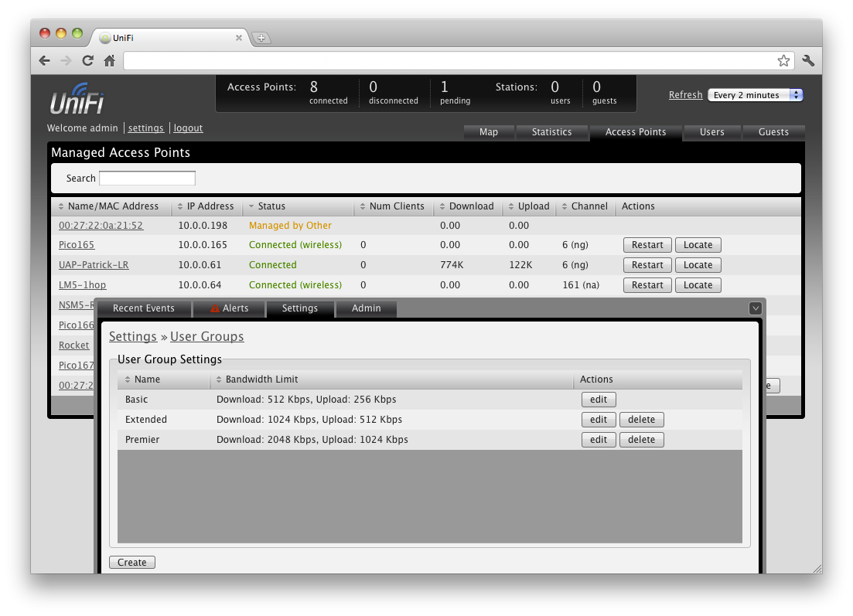Open the Users tab
The width and height of the screenshot is (853, 616).
[711, 132]
